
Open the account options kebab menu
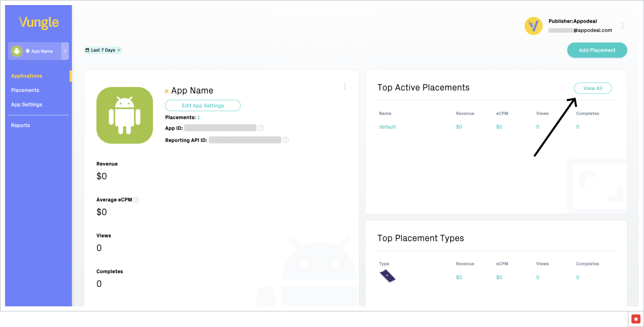click(x=623, y=26)
